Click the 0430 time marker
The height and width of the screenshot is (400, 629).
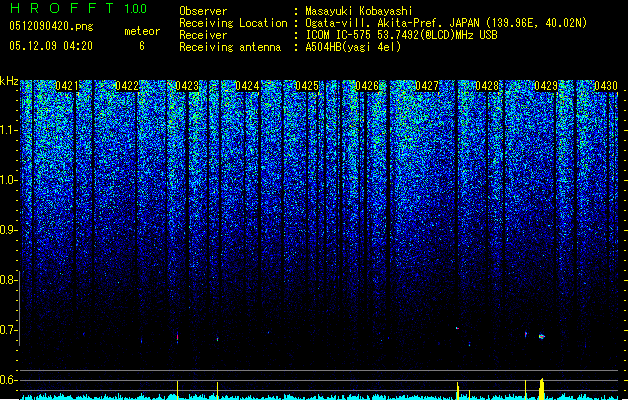tap(606, 86)
